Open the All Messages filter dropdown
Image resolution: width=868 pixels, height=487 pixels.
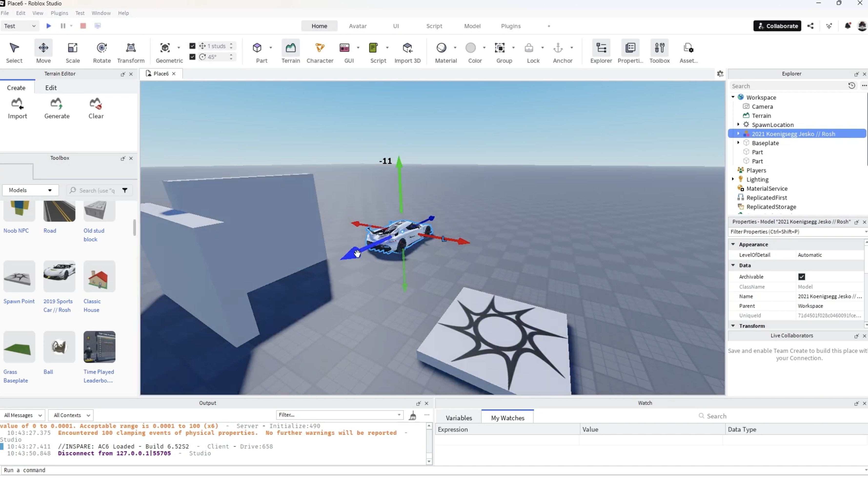click(x=23, y=415)
